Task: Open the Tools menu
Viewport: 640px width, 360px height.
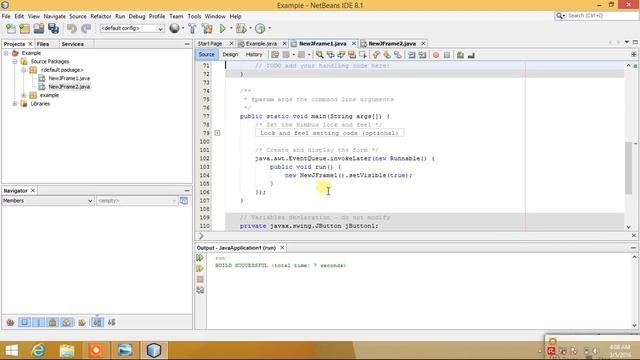Action: pyautogui.click(x=194, y=16)
